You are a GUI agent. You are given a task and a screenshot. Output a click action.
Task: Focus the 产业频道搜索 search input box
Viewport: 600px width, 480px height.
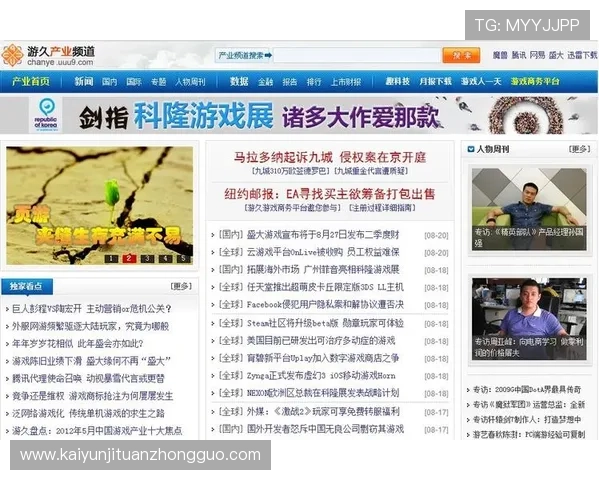(357, 56)
